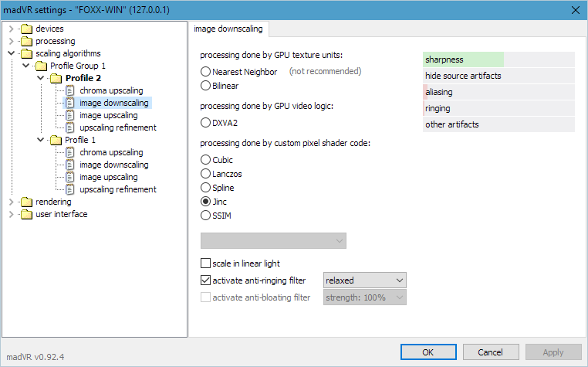Image resolution: width=588 pixels, height=367 pixels.
Task: Click the Profile Group 1 label
Action: (x=78, y=66)
